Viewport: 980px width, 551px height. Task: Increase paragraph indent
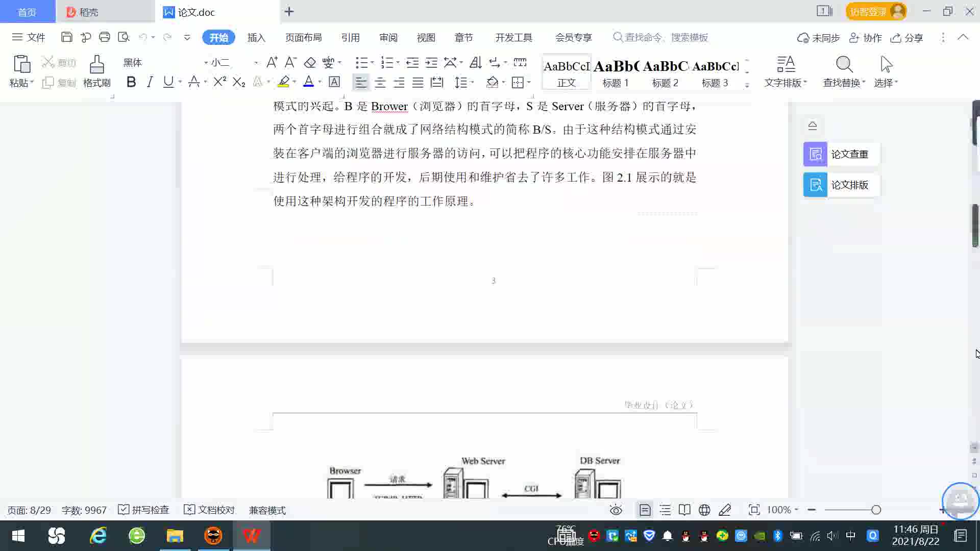pos(431,62)
